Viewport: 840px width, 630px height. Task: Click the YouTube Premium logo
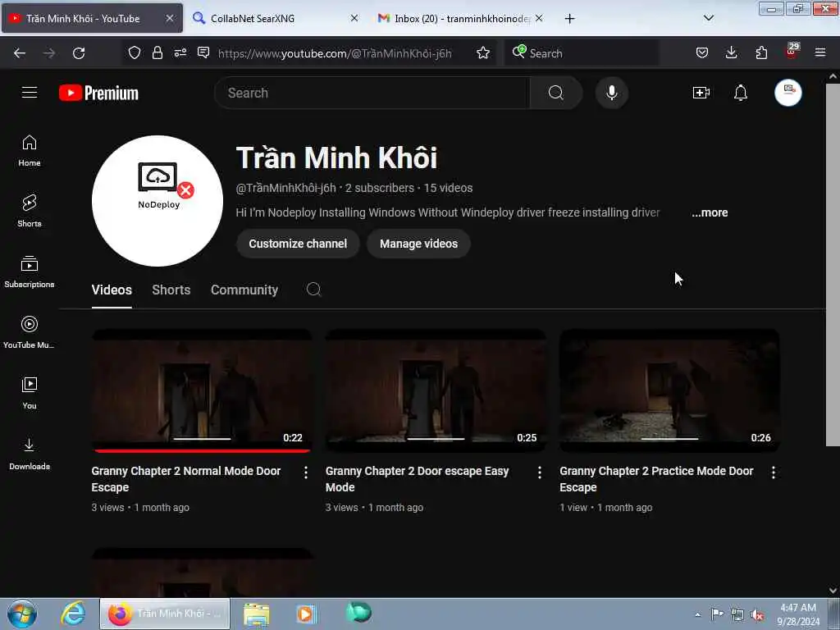pos(98,93)
